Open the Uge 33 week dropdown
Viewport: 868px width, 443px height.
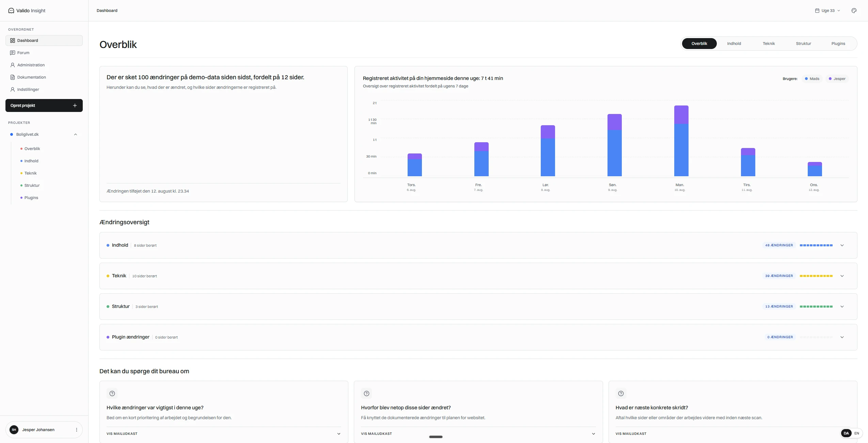(x=827, y=11)
